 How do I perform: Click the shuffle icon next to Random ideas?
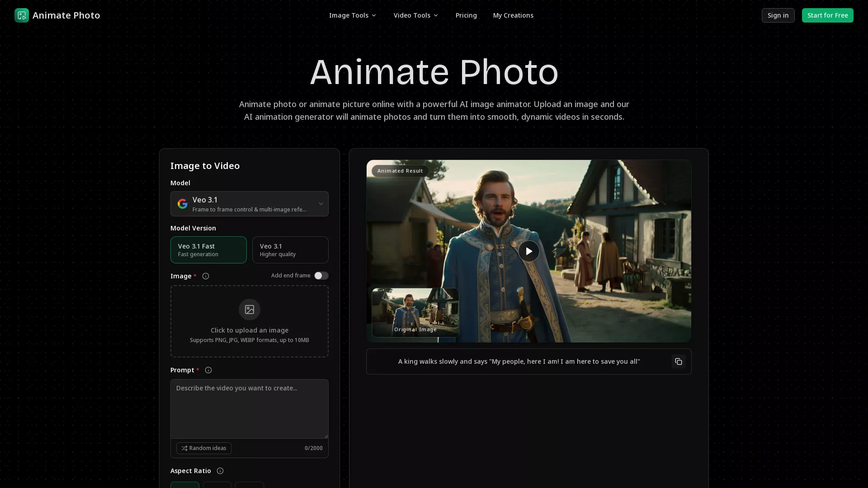pos(184,448)
